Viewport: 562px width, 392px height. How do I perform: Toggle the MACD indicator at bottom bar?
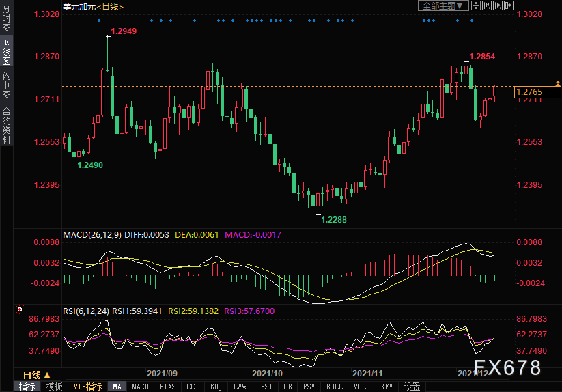140,387
